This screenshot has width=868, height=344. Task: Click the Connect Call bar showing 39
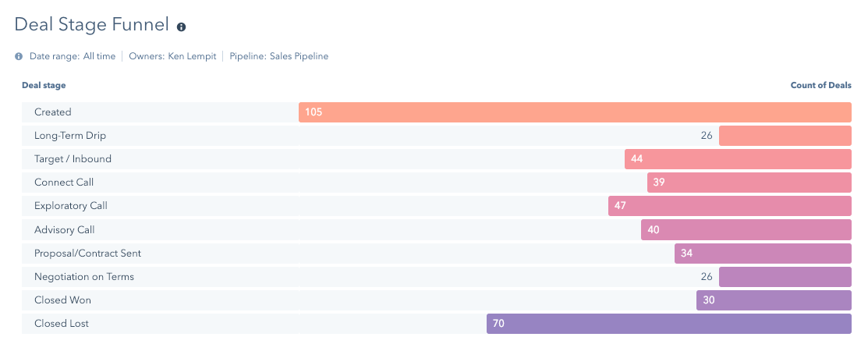[749, 183]
